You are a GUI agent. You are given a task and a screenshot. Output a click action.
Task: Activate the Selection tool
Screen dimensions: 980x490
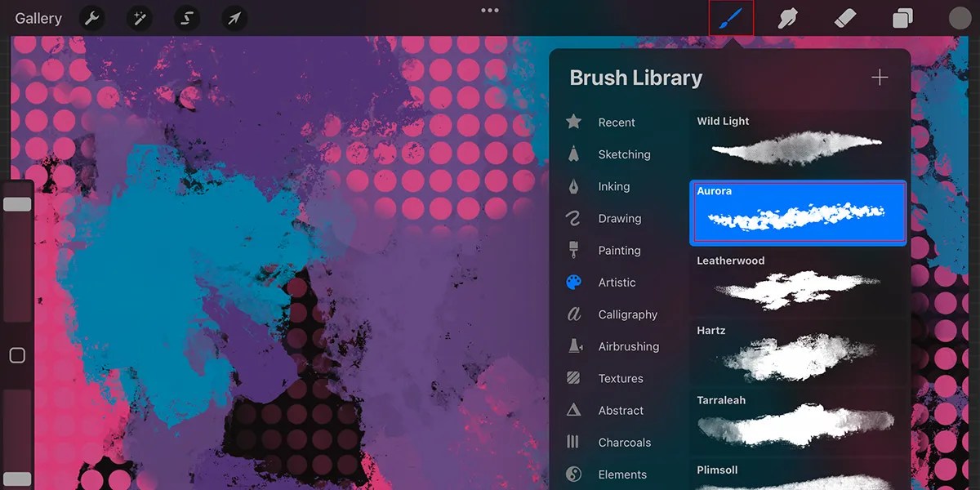pos(186,17)
